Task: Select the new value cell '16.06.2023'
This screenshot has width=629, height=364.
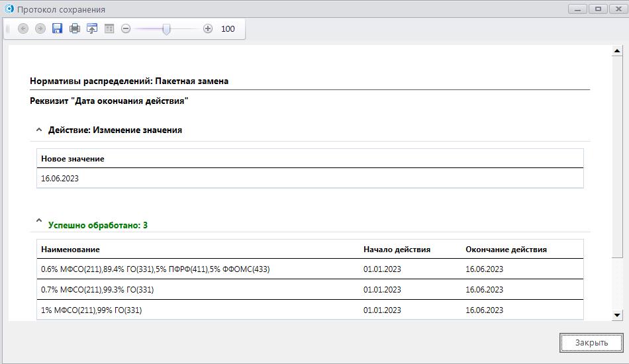Action: click(x=310, y=179)
